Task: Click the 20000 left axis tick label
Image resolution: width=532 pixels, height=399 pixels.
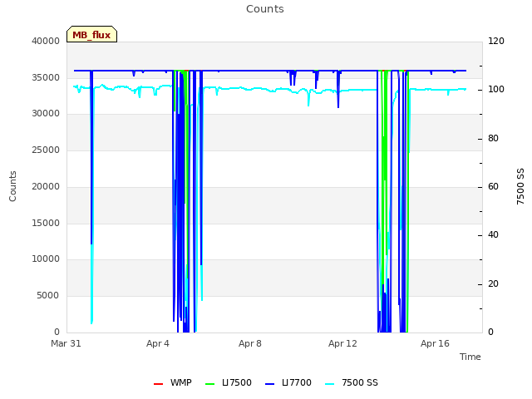Action: tap(46, 186)
